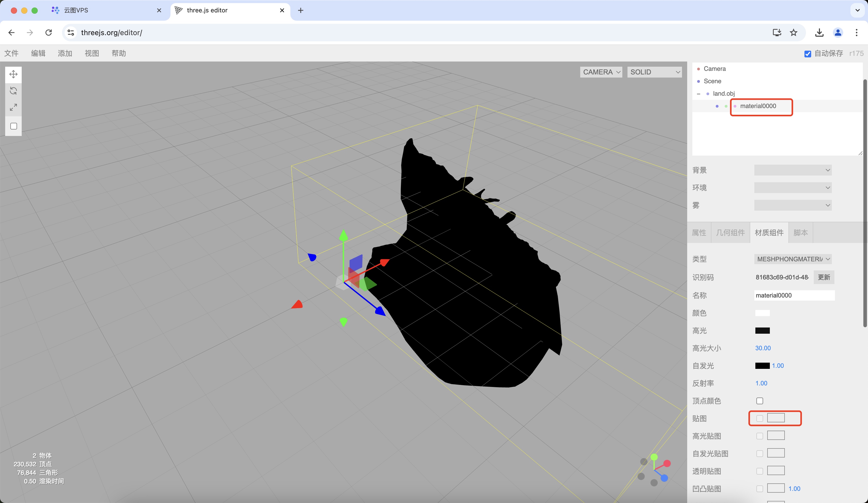Click the red X axis gizmo sphere
This screenshot has width=868, height=503.
pos(667,463)
